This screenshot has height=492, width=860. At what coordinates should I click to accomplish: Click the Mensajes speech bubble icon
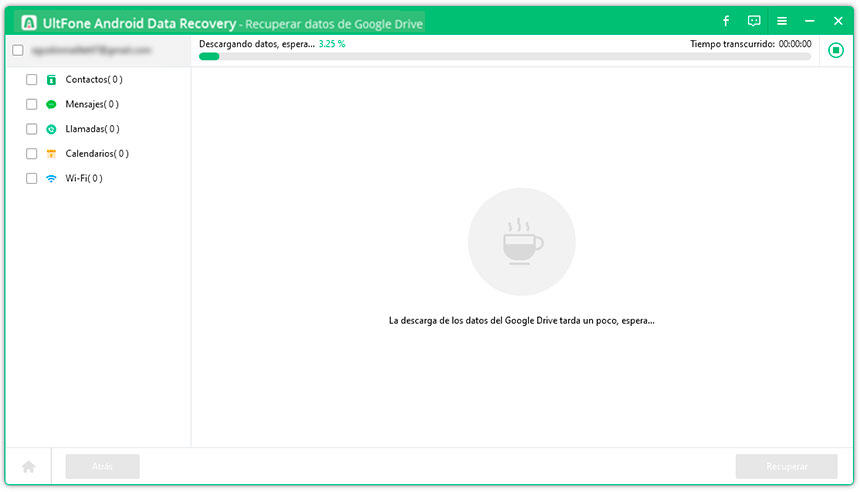coord(51,104)
